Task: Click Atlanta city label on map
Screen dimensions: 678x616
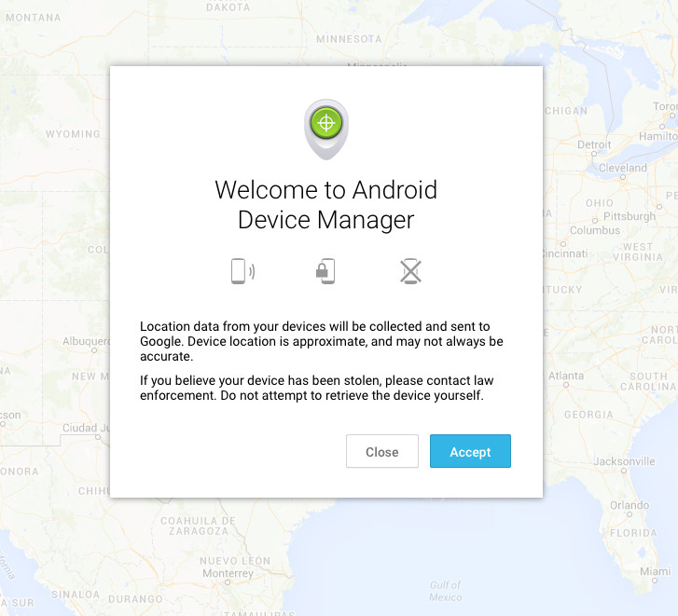Action: pos(566,376)
